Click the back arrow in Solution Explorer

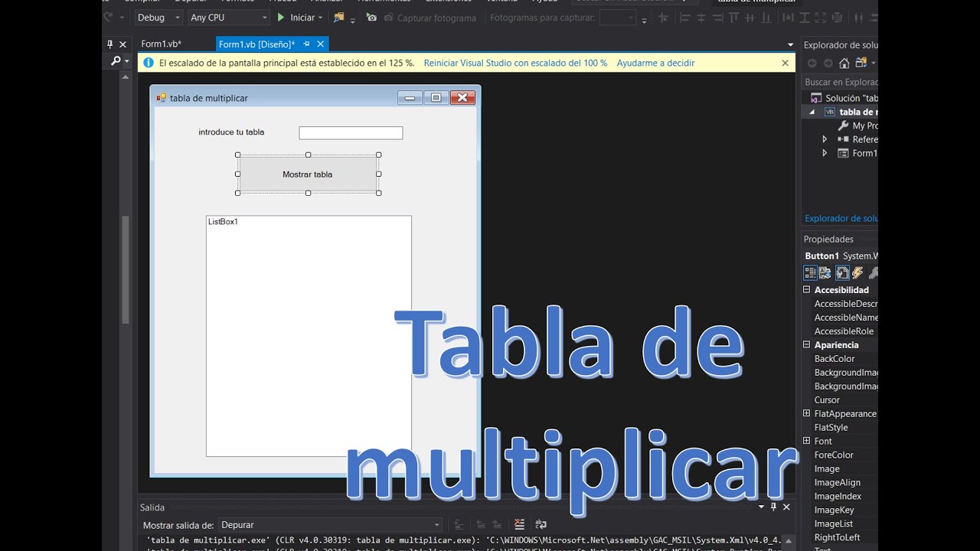812,63
